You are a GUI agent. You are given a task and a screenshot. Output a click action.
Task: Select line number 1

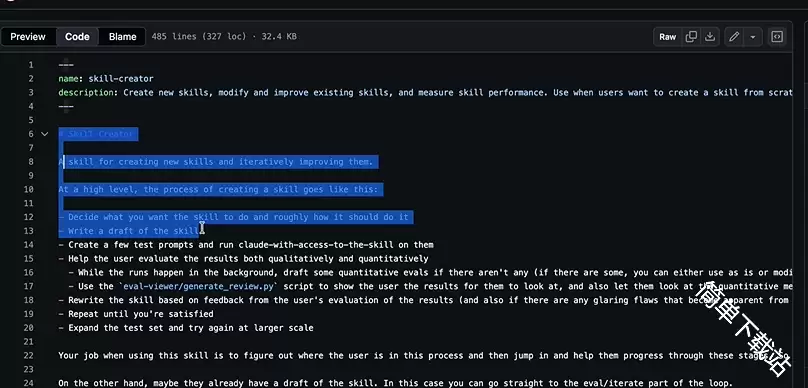tap(31, 65)
